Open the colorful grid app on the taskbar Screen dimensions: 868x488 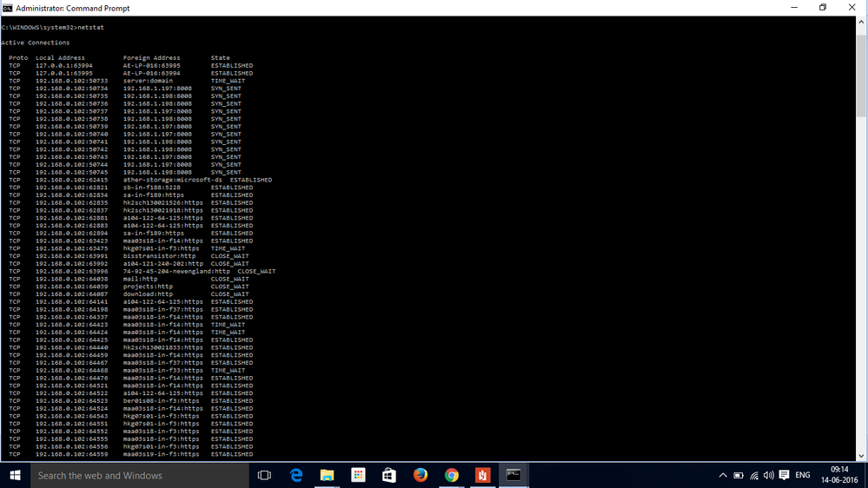click(x=358, y=475)
